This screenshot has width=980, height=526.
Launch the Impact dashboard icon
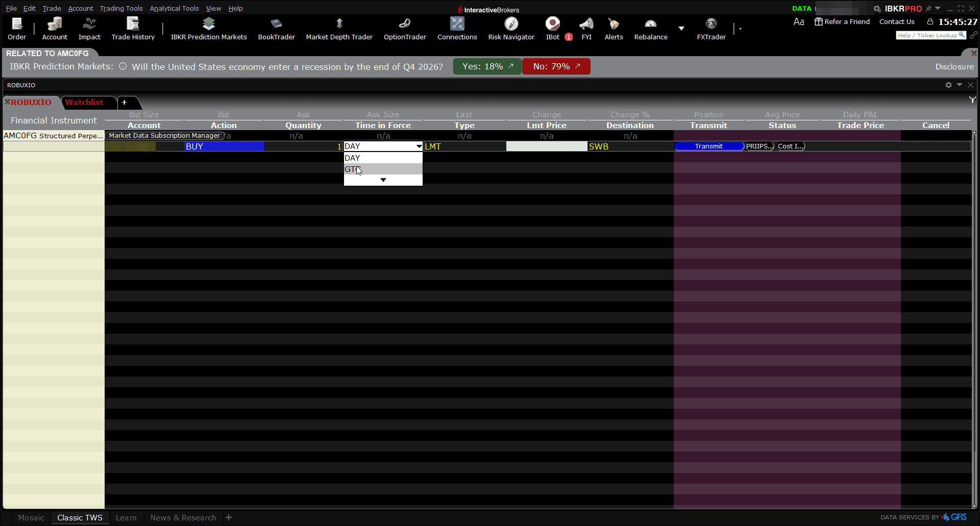click(89, 29)
